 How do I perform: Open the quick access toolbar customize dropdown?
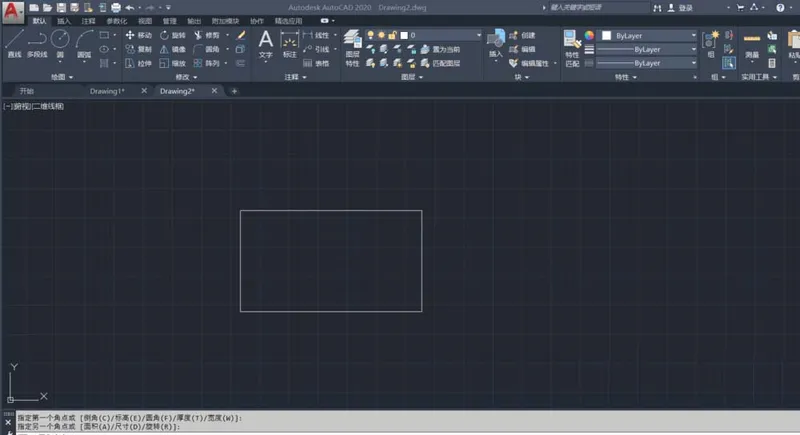168,8
